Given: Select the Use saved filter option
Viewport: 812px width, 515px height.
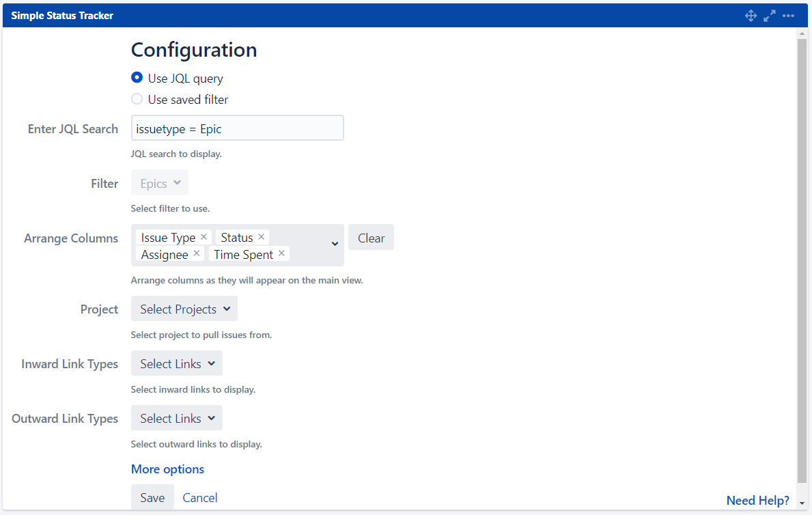Looking at the screenshot, I should (x=137, y=98).
